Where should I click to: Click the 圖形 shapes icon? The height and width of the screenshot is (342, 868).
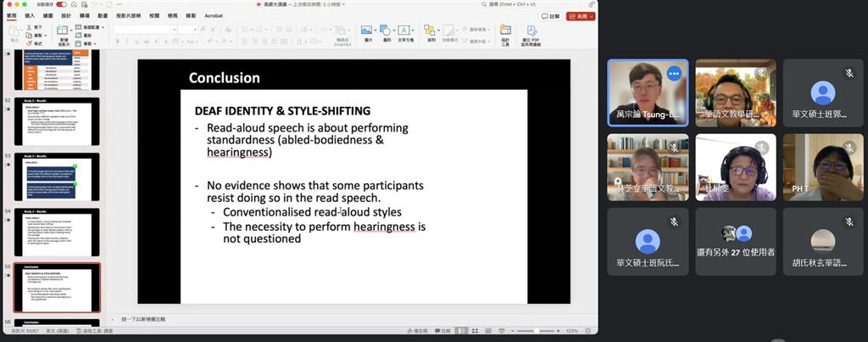(x=385, y=30)
